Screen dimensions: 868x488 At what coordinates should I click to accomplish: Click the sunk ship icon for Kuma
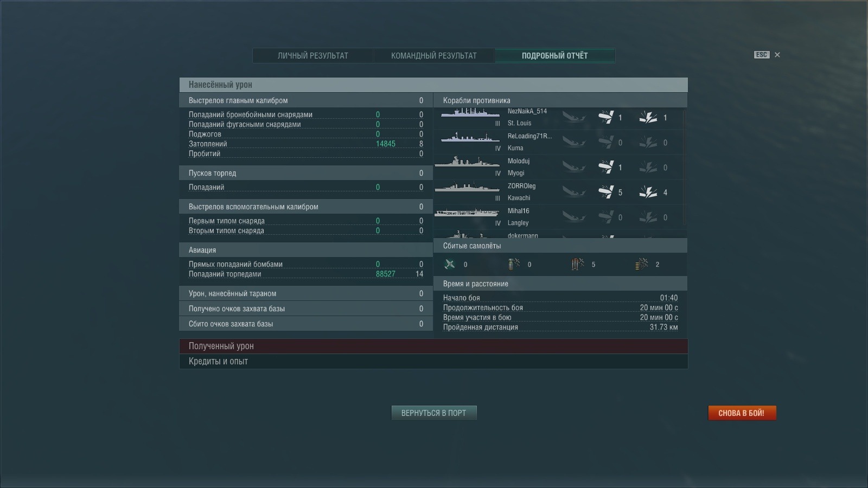coord(573,142)
